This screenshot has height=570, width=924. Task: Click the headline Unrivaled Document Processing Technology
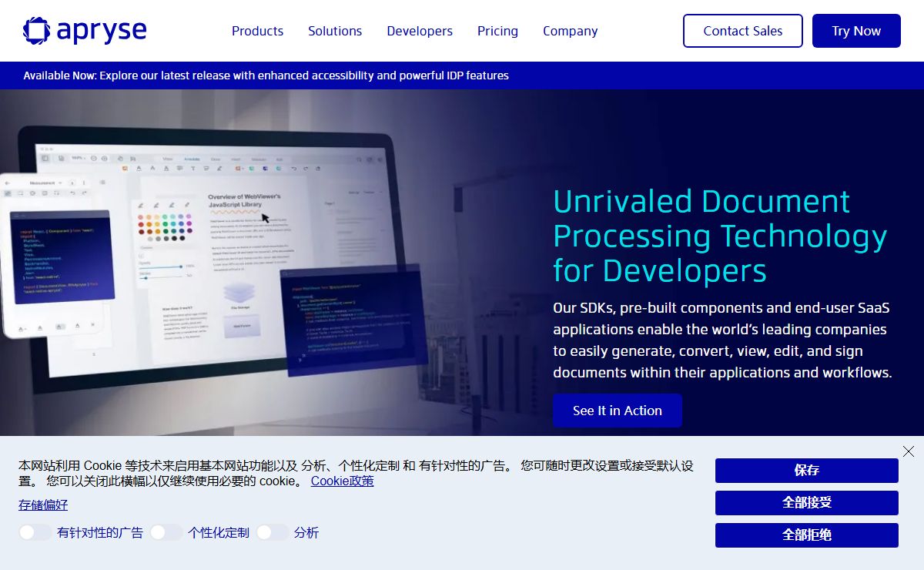coord(720,236)
